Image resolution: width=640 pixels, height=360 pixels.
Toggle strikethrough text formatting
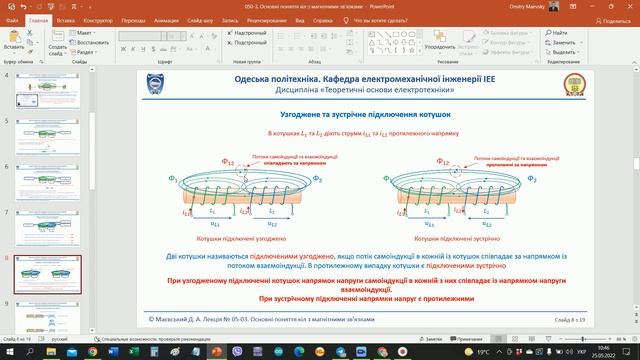[163, 49]
